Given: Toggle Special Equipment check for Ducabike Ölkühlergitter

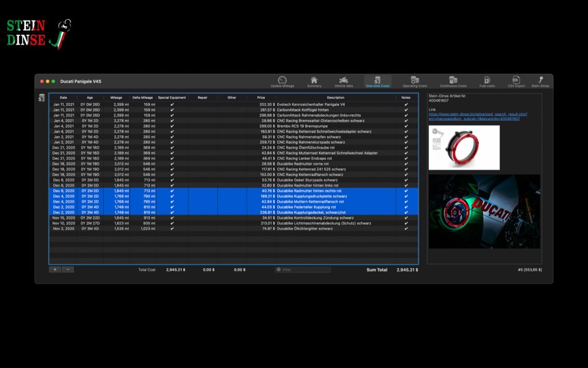Looking at the screenshot, I should (172, 229).
